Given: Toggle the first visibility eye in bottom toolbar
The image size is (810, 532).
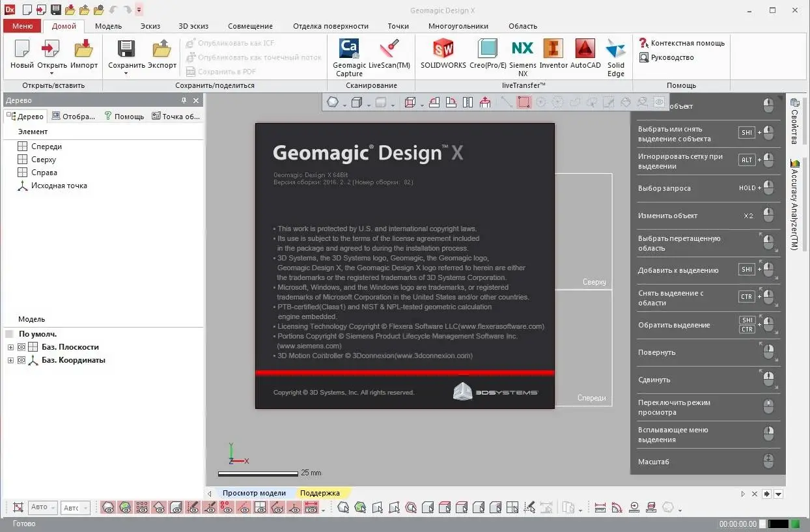Looking at the screenshot, I should point(108,508).
